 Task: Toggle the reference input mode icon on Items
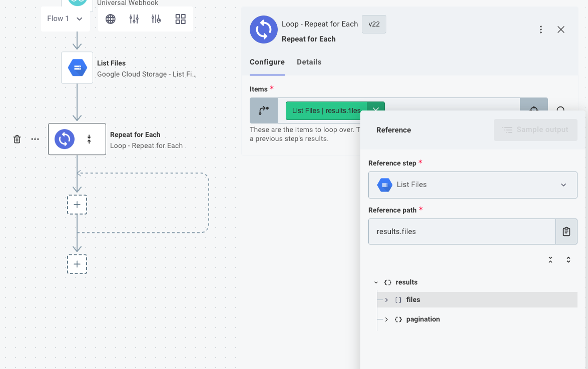263,110
